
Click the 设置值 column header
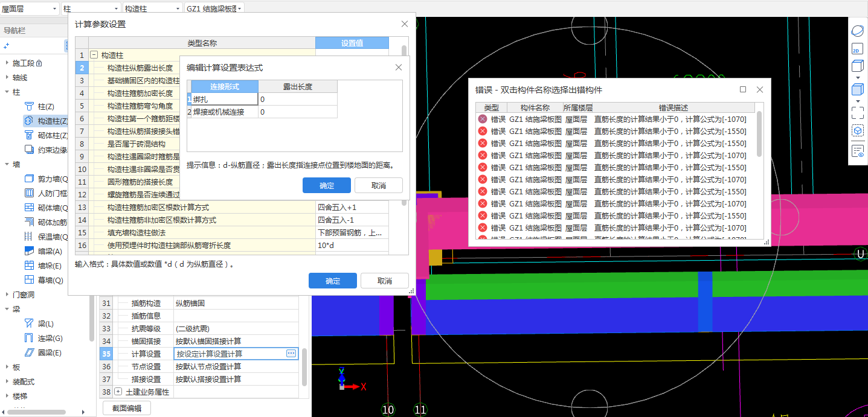352,43
